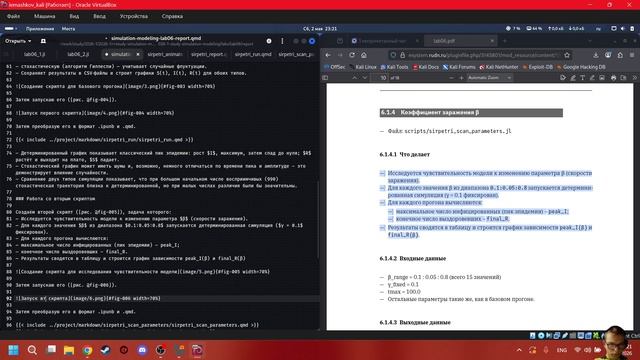Switch the ENG input language indicator

coord(562,350)
